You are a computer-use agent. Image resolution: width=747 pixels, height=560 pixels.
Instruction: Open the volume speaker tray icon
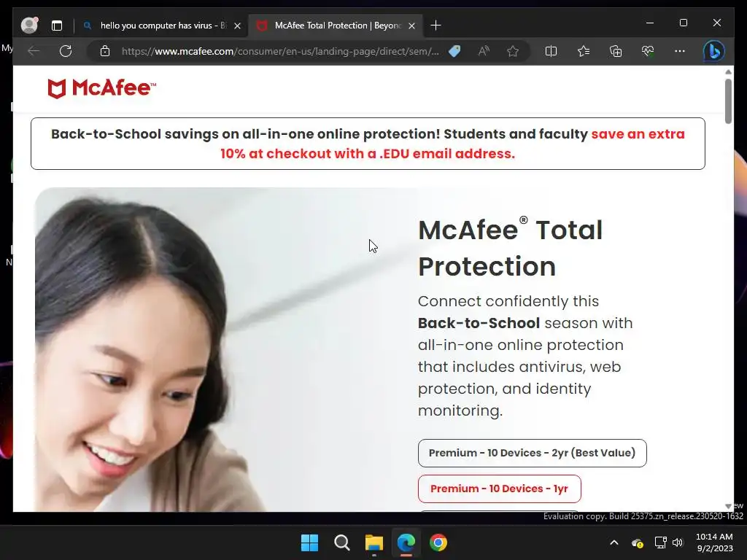coord(678,542)
